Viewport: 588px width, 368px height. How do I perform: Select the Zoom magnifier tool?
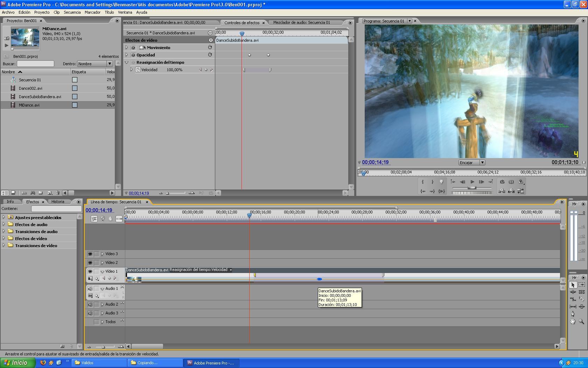pos(581,321)
